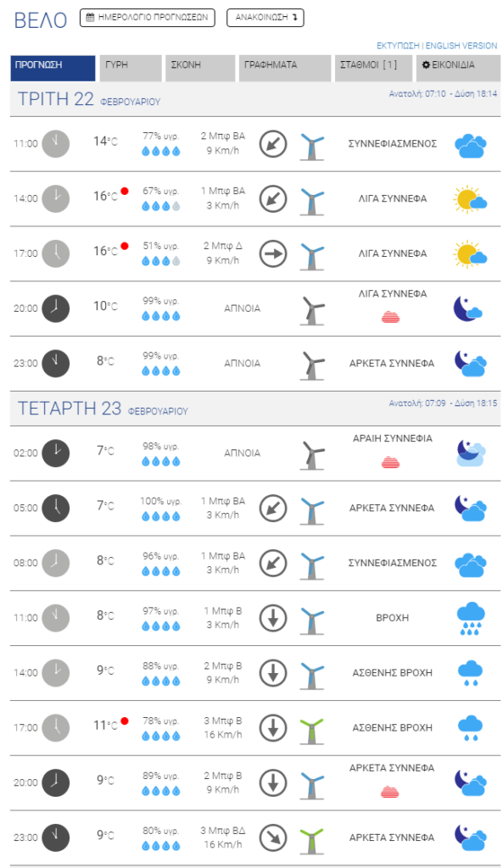Screen dimensions: 503x868
Task: Click the green wind turbine at Wednesday 17:00
Action: click(x=312, y=731)
